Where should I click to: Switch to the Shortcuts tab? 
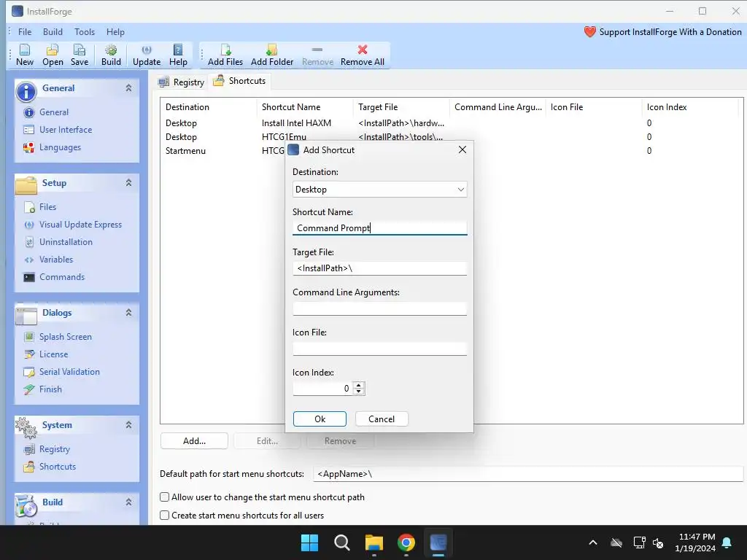pyautogui.click(x=239, y=81)
